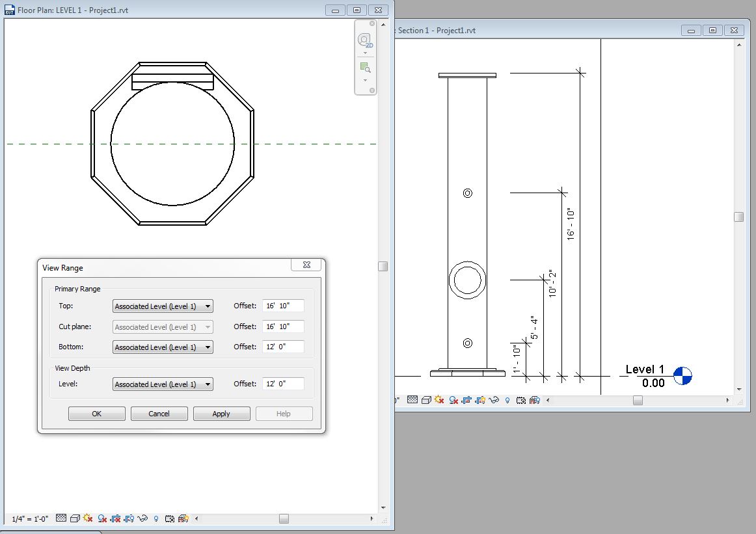Open Temporary Hide/Isolate glasses in the section view
Screen dimensions: 756x534
click(x=494, y=399)
